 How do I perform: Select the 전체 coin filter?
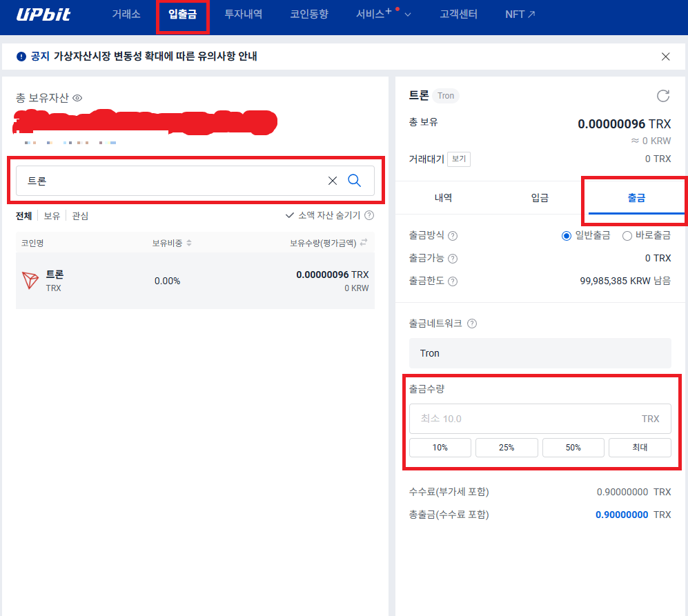(x=23, y=216)
